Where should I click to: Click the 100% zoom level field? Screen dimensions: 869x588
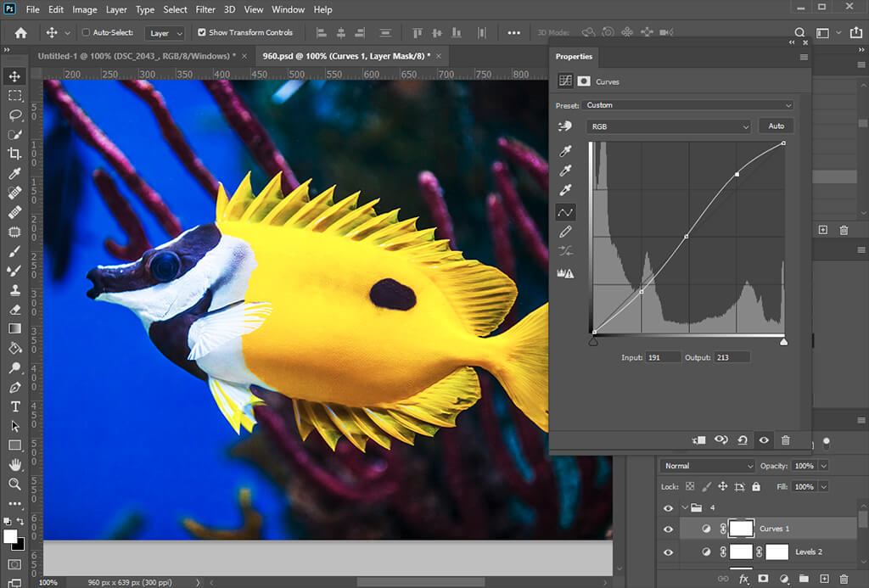[x=48, y=582]
